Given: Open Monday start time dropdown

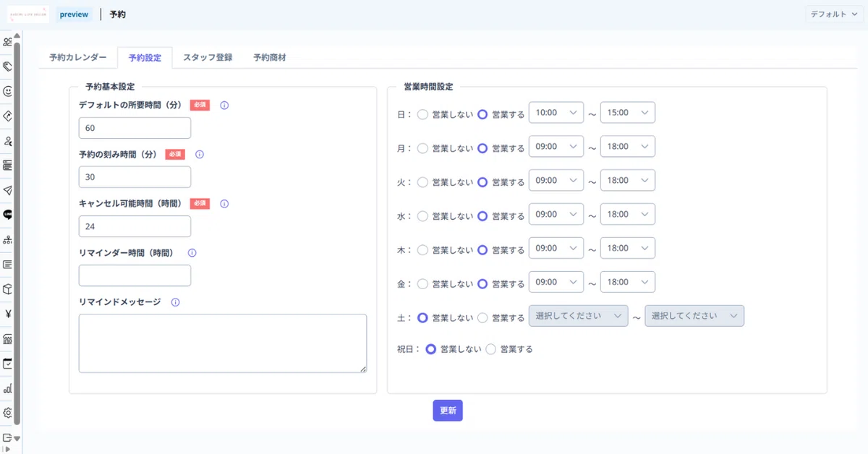Looking at the screenshot, I should pos(556,146).
